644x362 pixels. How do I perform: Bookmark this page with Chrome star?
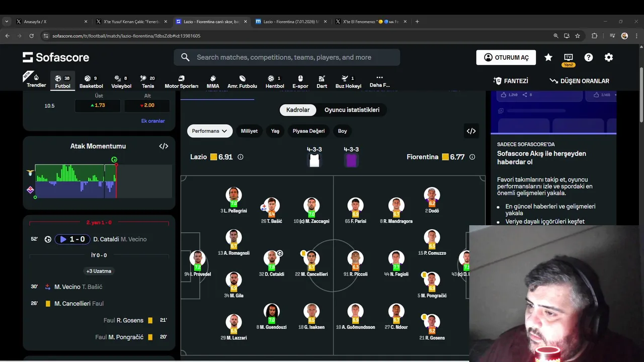(x=578, y=36)
